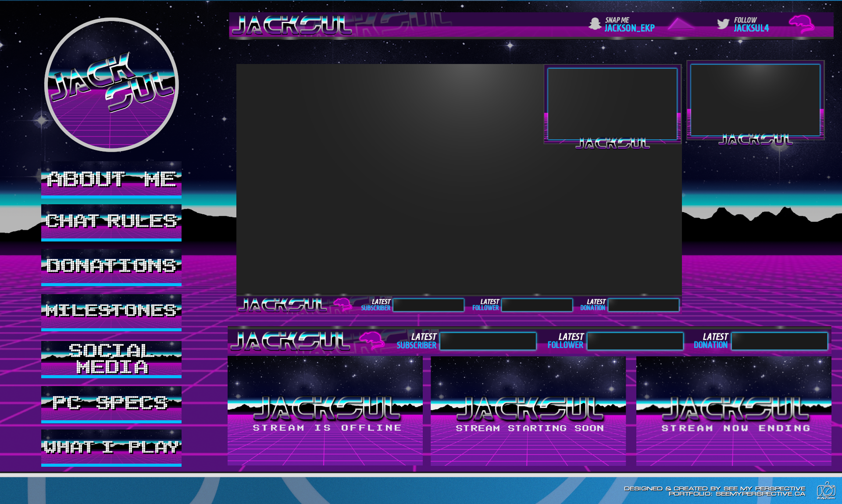This screenshot has width=842, height=504.
Task: Select the Stream Is Offline screen thumbnail
Action: click(x=325, y=411)
